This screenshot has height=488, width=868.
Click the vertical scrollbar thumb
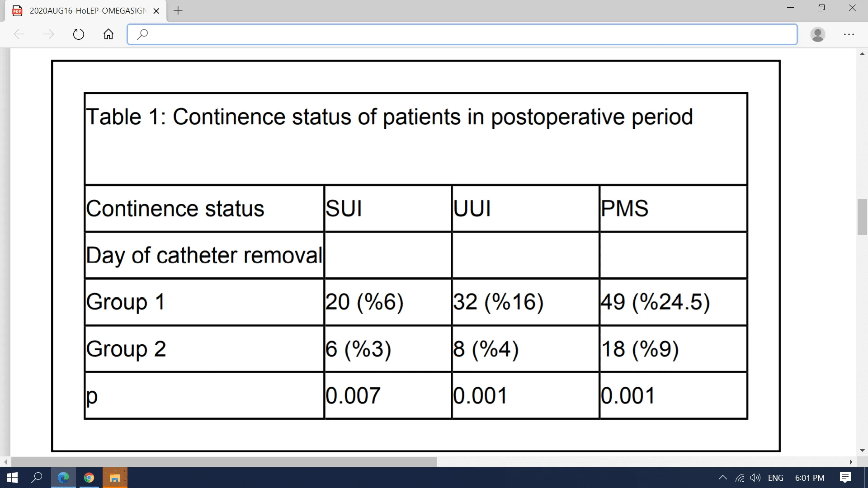click(x=862, y=217)
